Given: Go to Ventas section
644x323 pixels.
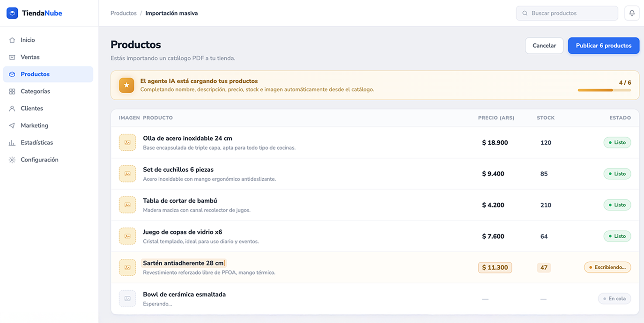Looking at the screenshot, I should point(48,57).
